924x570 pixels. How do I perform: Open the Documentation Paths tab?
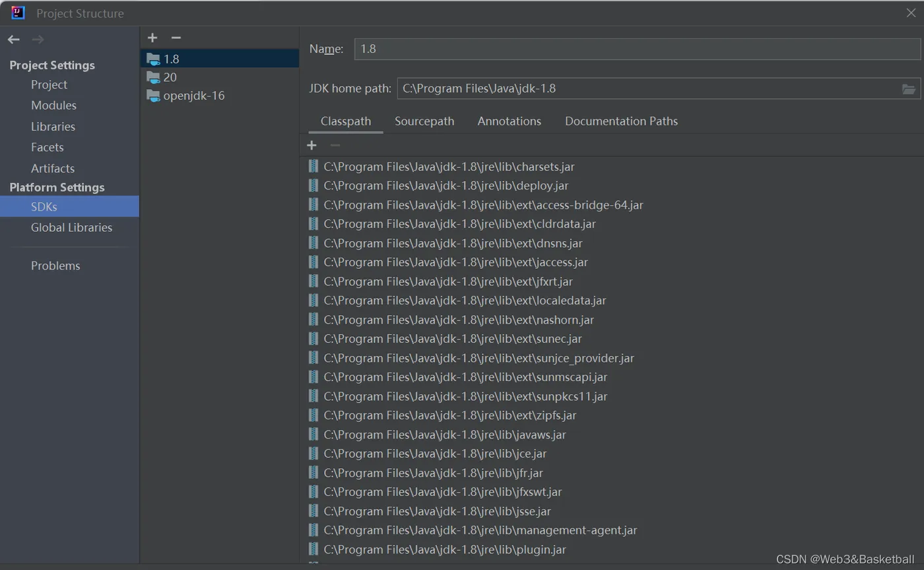click(621, 121)
